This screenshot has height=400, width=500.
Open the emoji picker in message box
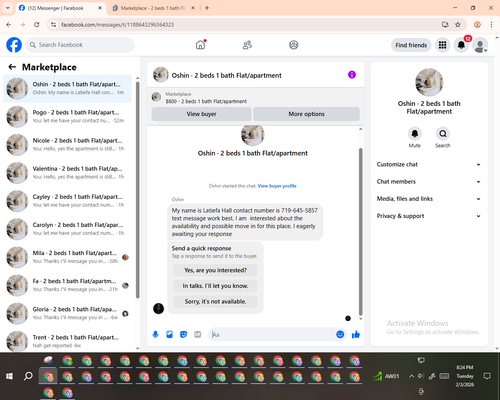click(340, 334)
